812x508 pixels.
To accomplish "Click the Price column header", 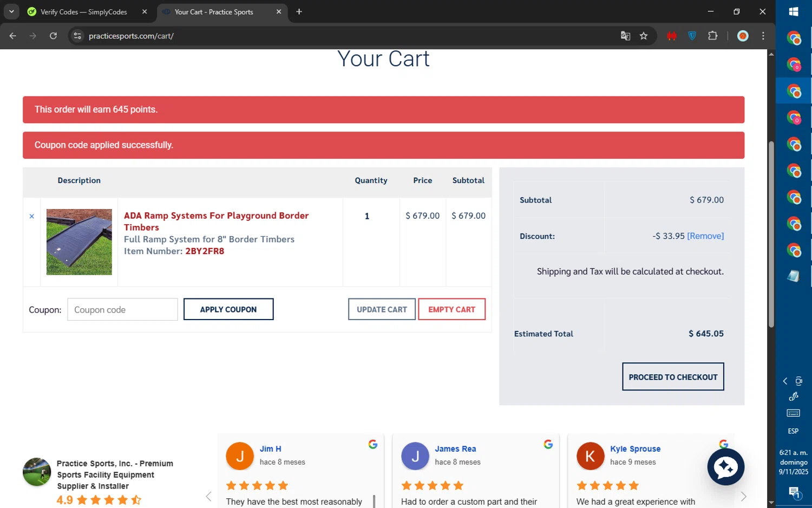I will click(x=422, y=180).
